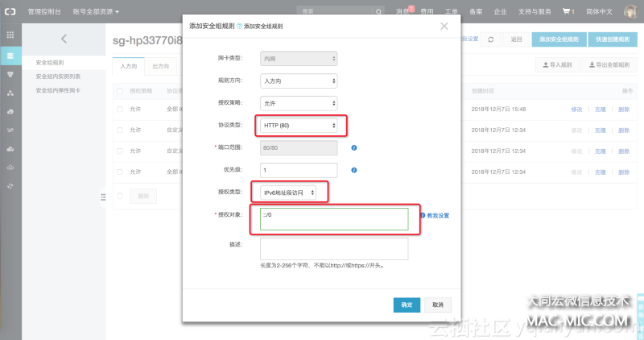Image resolution: width=644 pixels, height=340 pixels.
Task: Click the back arrow in side panel
Action: [64, 39]
